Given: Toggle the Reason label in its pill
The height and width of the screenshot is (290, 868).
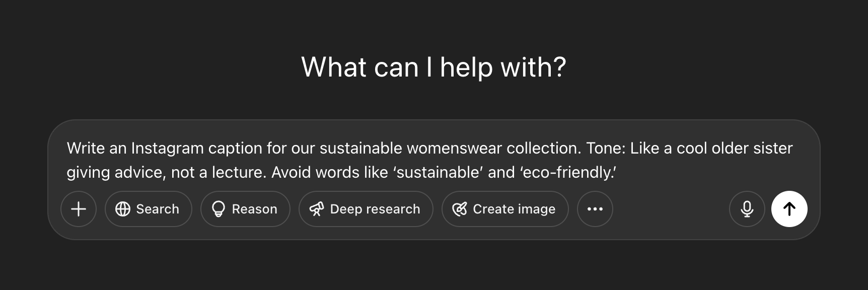Looking at the screenshot, I should point(254,209).
